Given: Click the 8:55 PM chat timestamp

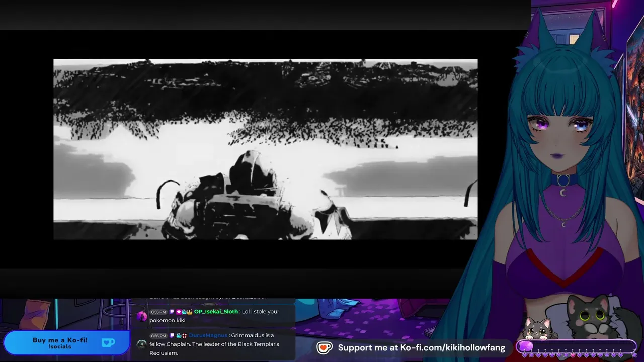Looking at the screenshot, I should click(158, 312).
